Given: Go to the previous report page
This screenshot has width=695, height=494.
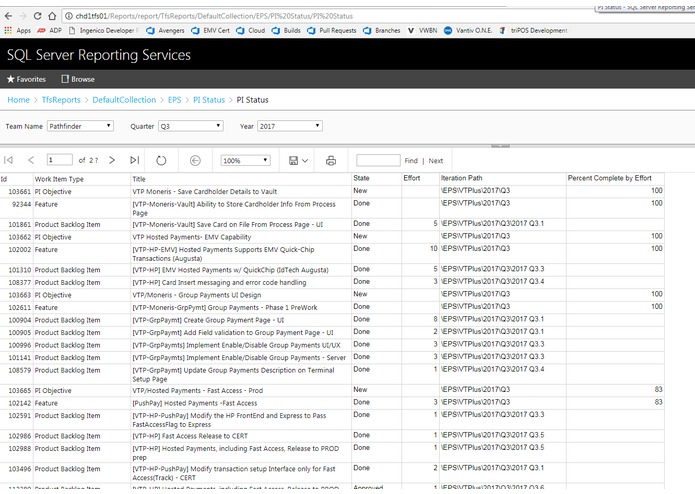Looking at the screenshot, I should pyautogui.click(x=31, y=160).
